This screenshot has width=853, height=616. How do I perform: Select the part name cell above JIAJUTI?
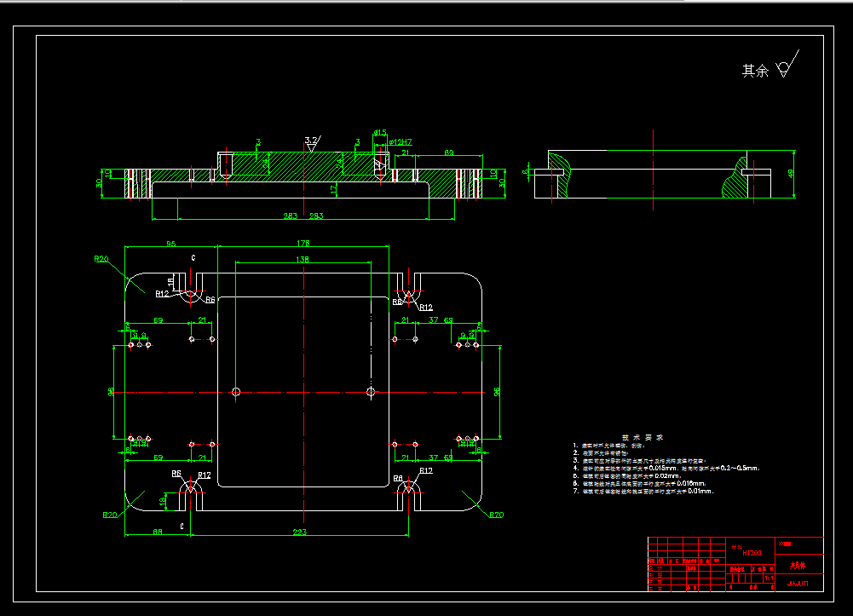(798, 566)
